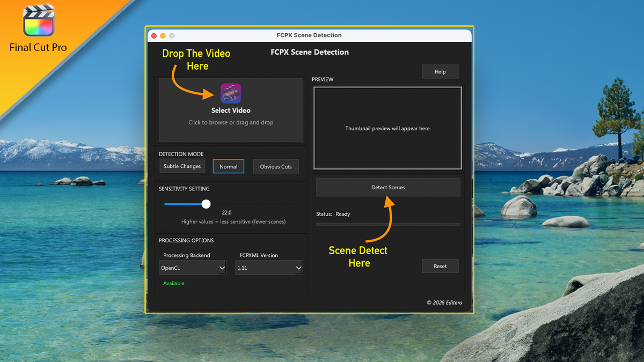
Task: Open the Help dialog
Action: click(440, 71)
